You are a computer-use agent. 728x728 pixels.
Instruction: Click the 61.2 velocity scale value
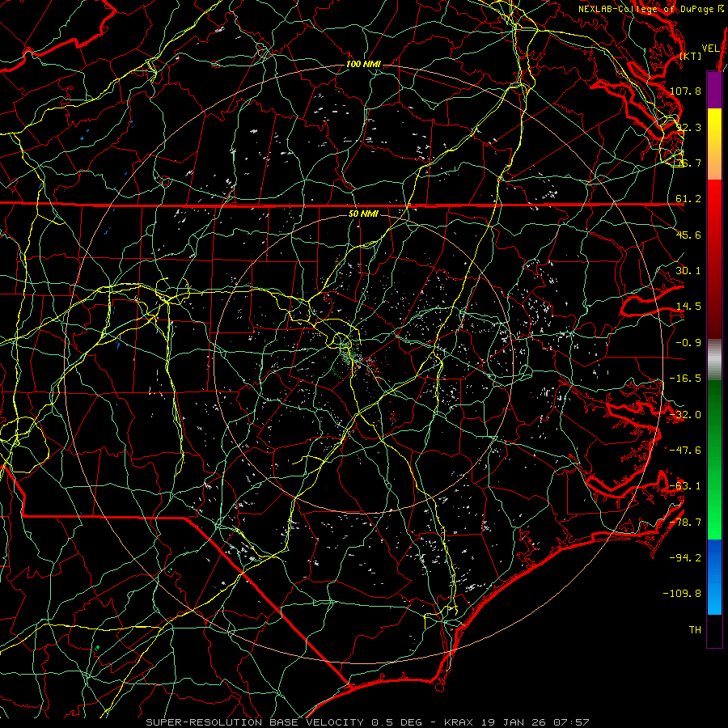click(688, 199)
